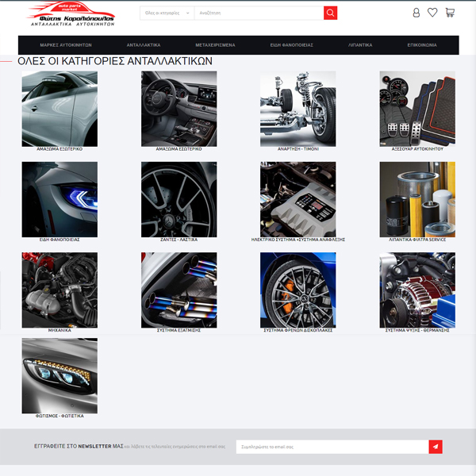The image size is (476, 476).
Task: Open ΑΝΑΡΤΗΣΗ - ΤΙΜΟΝΙ category thumbnail
Action: (x=297, y=108)
